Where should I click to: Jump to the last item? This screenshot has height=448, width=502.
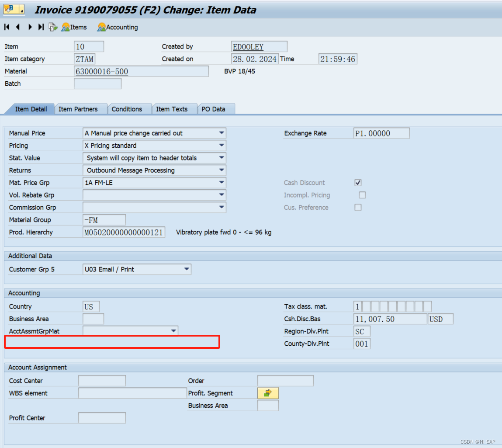pyautogui.click(x=40, y=27)
